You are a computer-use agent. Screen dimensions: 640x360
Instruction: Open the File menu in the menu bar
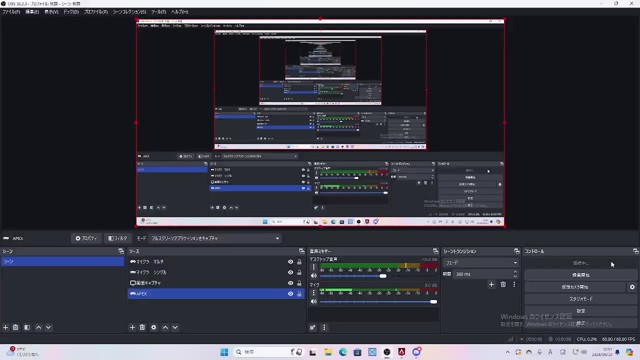pyautogui.click(x=11, y=12)
